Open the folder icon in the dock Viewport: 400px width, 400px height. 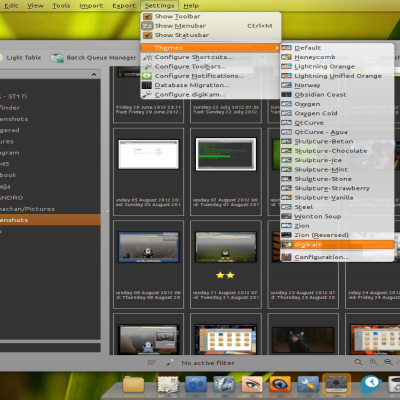pyautogui.click(x=133, y=384)
